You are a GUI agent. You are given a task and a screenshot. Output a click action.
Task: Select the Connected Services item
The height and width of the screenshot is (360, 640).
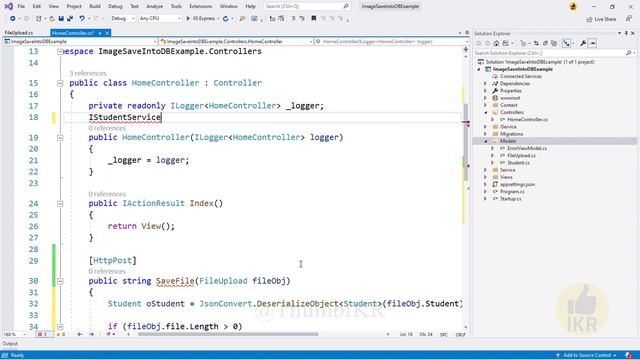pyautogui.click(x=521, y=76)
